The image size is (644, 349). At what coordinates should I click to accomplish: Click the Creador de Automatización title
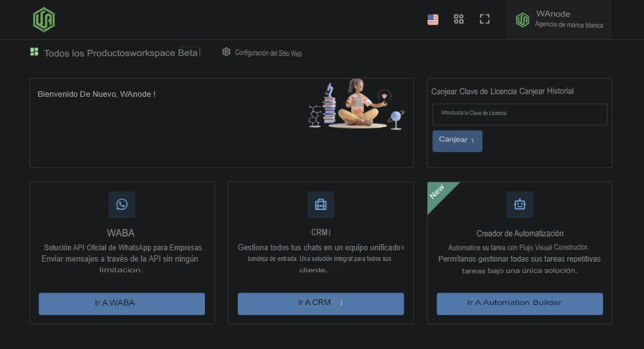point(519,233)
